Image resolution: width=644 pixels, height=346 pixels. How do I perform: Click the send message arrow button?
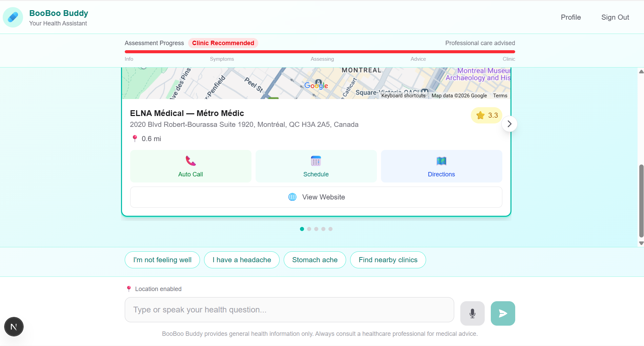tap(503, 313)
